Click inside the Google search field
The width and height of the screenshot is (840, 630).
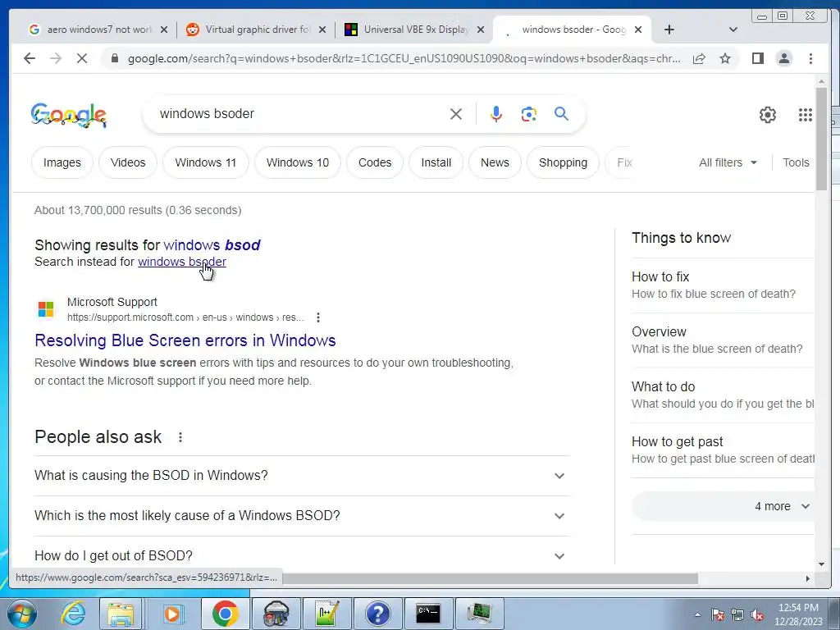click(300, 113)
